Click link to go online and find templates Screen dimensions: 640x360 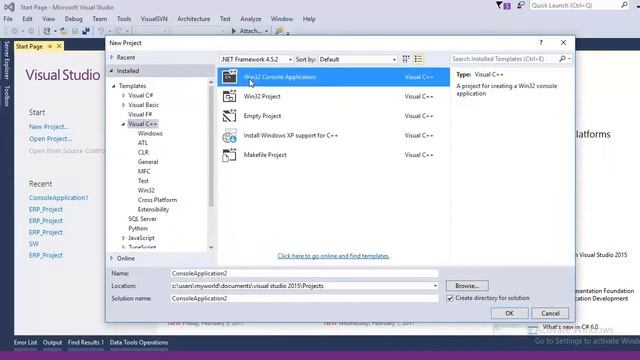(333, 256)
